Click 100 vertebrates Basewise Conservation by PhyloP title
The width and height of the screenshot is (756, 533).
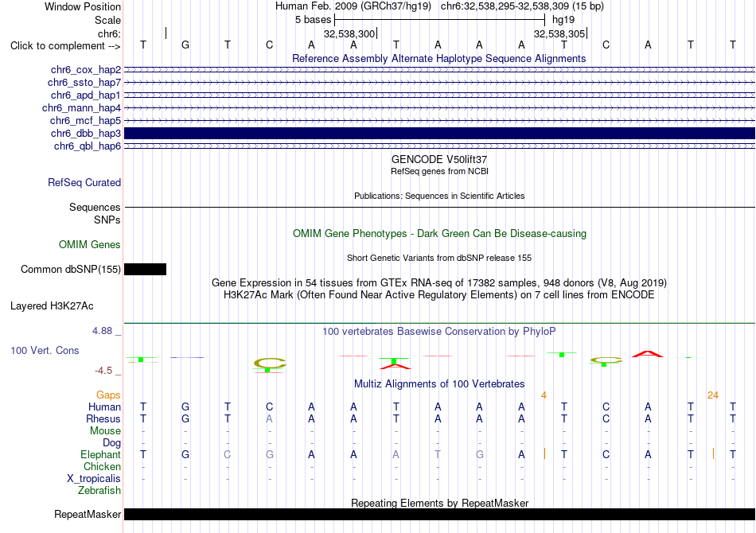point(439,332)
